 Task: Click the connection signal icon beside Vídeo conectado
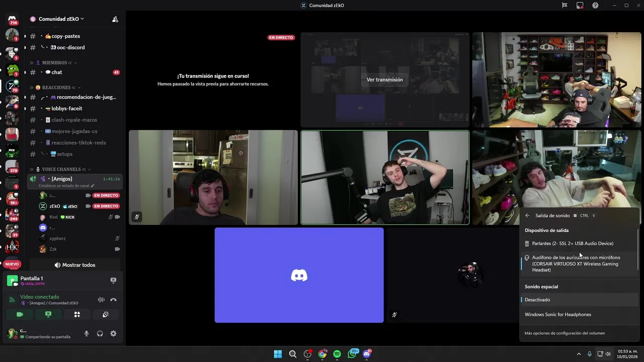click(12, 300)
